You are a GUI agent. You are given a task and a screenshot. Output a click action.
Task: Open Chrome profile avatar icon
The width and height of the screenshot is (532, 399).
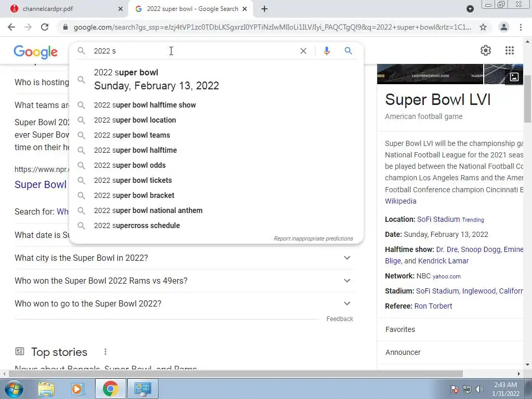pos(504,27)
